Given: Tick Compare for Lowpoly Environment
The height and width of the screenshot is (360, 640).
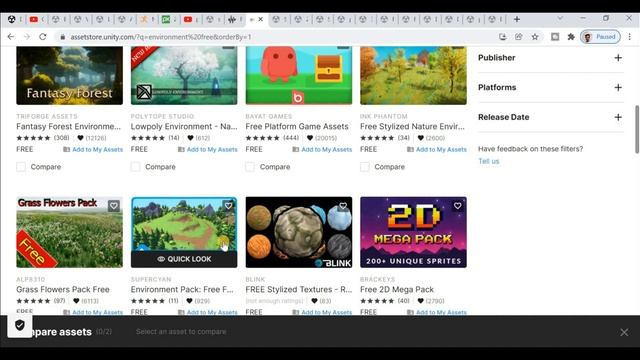Looking at the screenshot, I should 136,167.
